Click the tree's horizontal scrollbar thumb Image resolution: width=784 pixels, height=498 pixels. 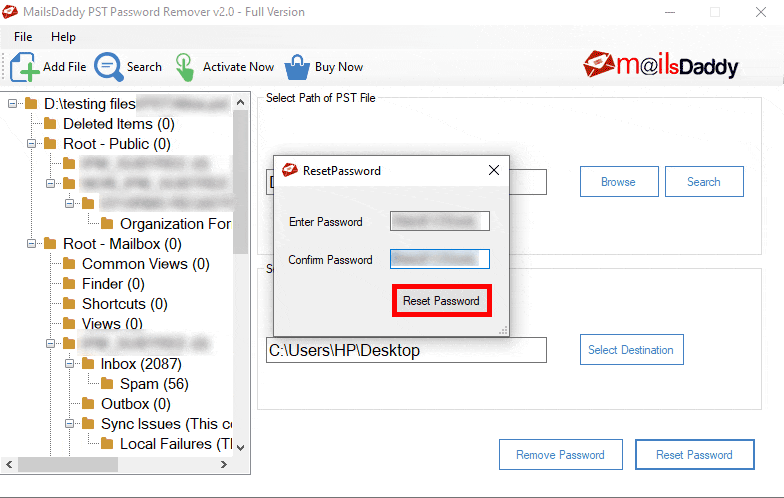point(68,464)
